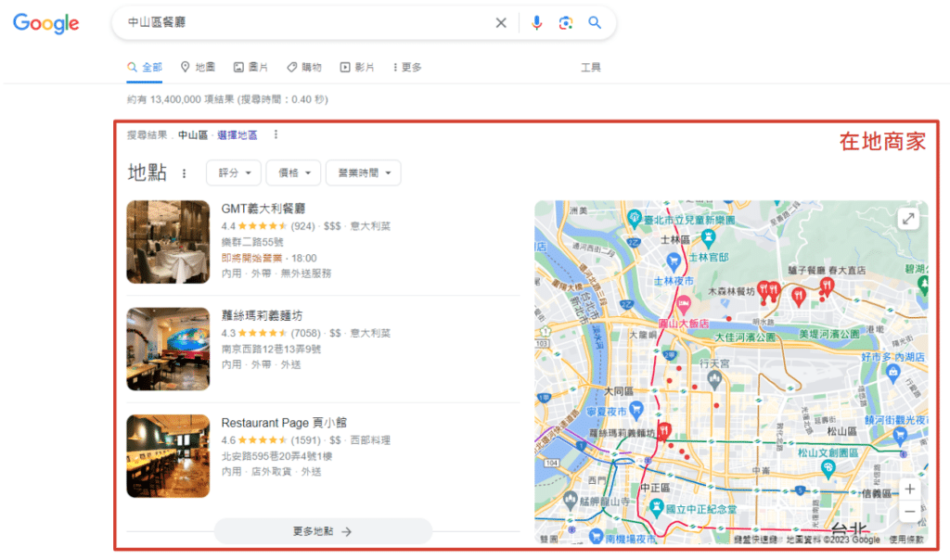
Task: Switch to the 地圖 tab
Action: point(198,67)
